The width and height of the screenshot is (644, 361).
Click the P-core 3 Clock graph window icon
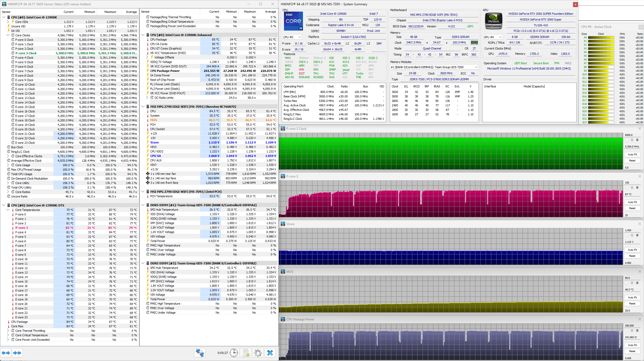[x=283, y=128]
